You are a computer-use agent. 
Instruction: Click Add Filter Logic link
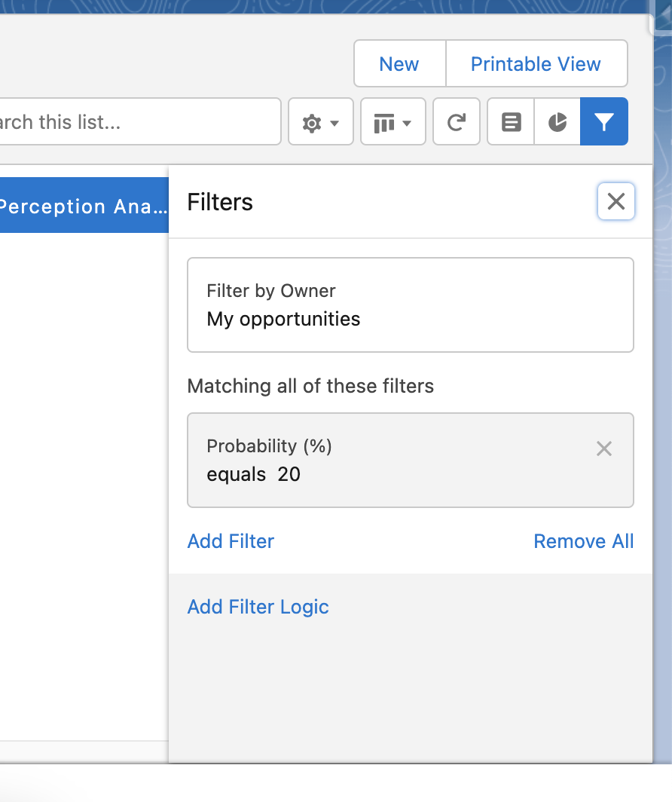pos(258,607)
